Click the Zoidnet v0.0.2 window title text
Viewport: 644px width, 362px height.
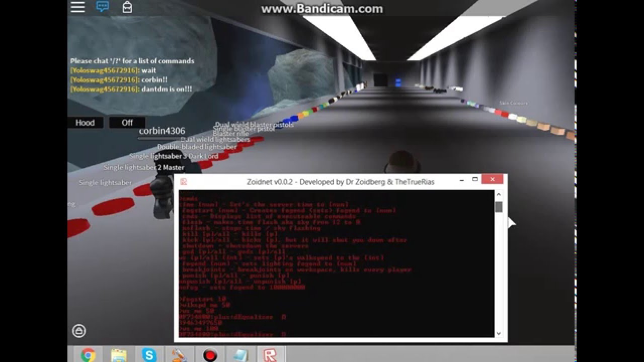341,182
